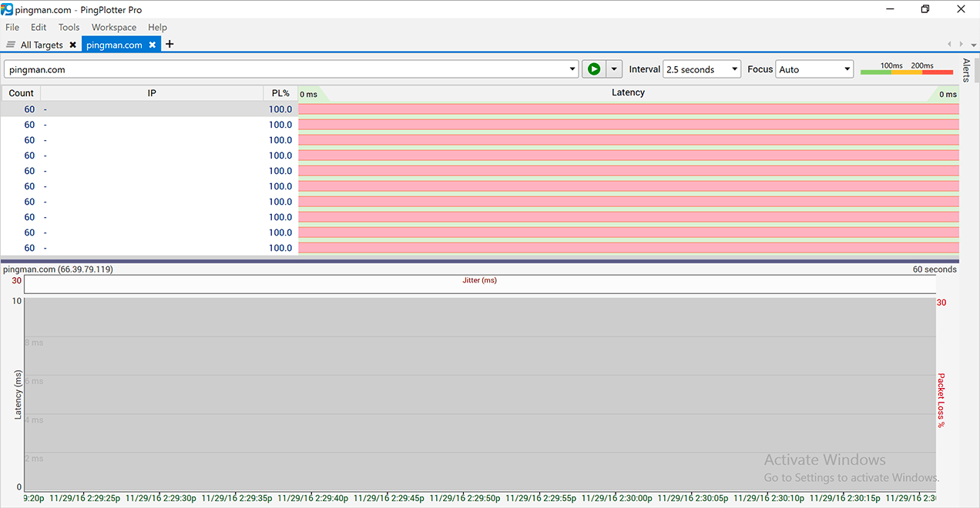The image size is (980, 508).
Task: Switch to the pingman.com tab
Action: click(116, 44)
